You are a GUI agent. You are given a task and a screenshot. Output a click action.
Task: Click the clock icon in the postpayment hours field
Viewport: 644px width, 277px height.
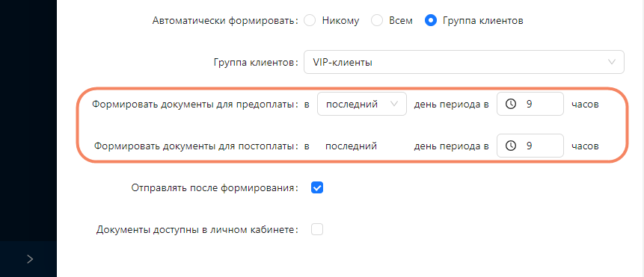(511, 146)
